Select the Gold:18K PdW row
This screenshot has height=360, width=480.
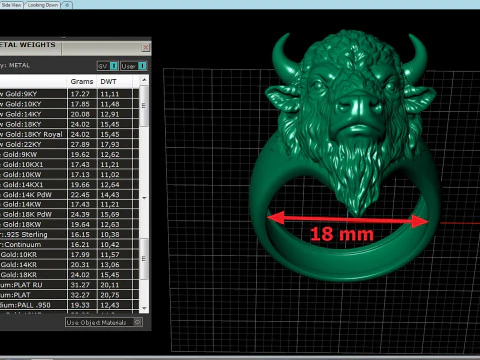pos(69,214)
